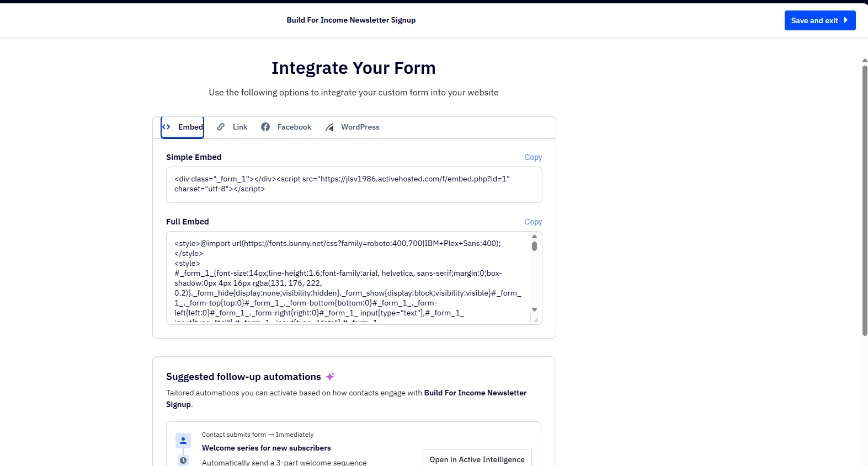
Task: Open the WordPress tab
Action: (x=353, y=127)
